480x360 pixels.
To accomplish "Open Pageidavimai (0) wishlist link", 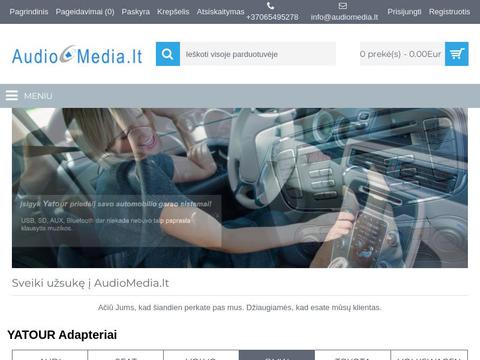I will tap(85, 12).
